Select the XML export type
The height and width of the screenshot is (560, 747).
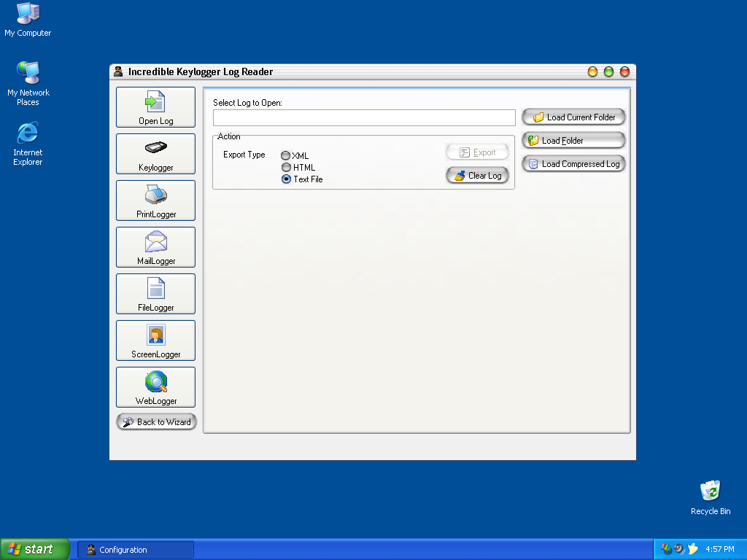click(286, 155)
